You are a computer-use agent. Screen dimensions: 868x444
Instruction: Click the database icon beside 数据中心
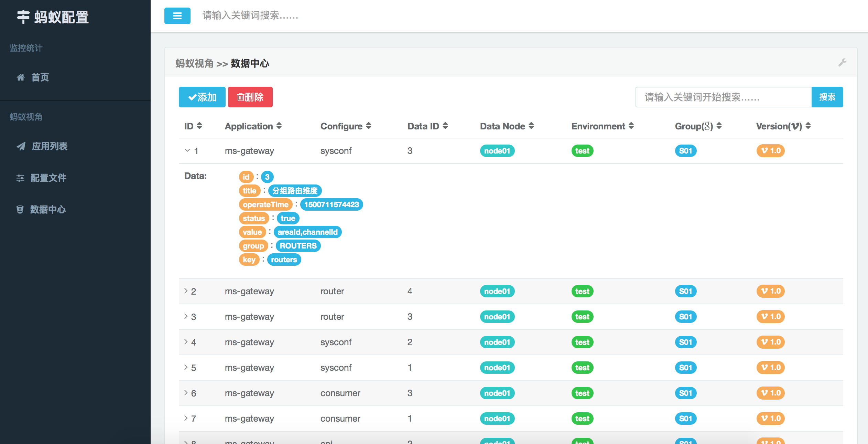point(20,210)
